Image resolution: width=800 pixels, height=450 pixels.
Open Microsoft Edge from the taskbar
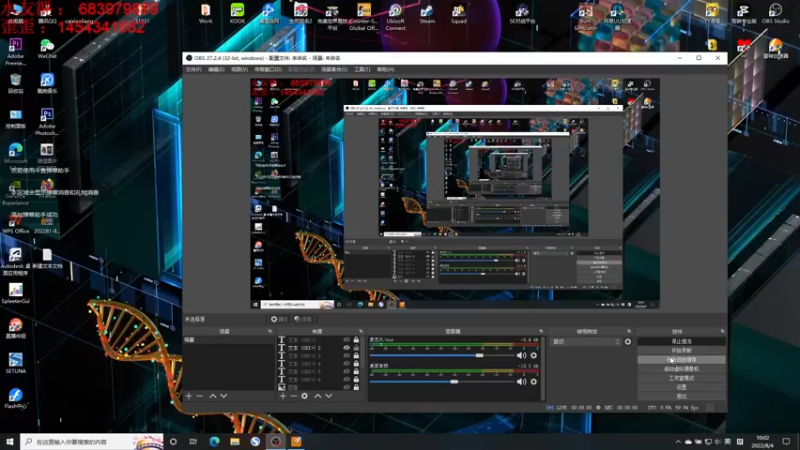point(214,441)
